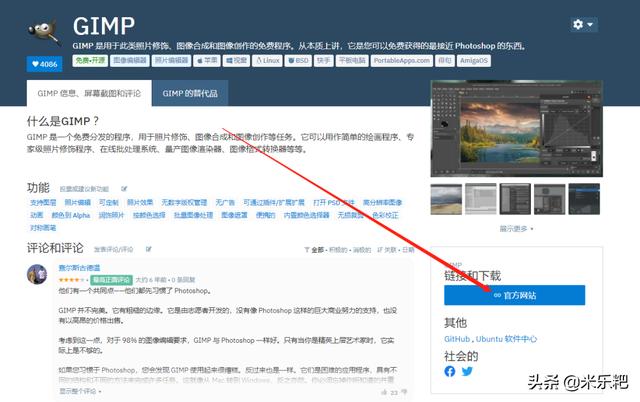Click the 可定制 feature link

(x=109, y=202)
